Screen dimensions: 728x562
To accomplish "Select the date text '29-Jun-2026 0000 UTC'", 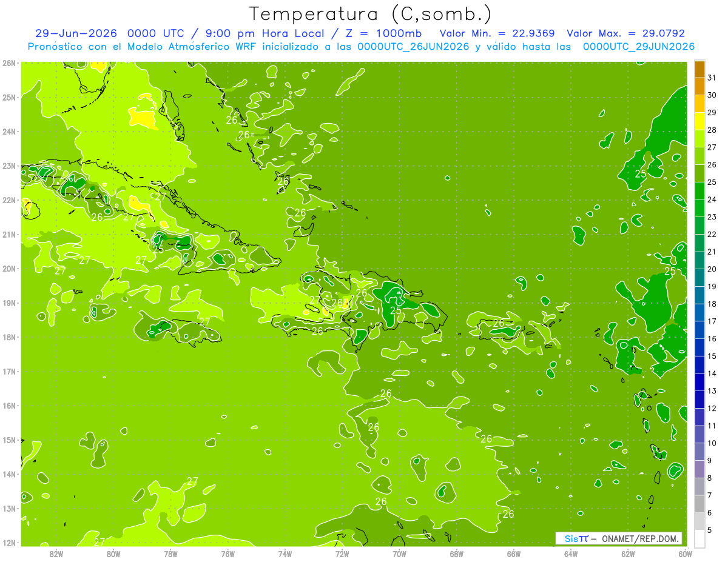I will pos(108,33).
